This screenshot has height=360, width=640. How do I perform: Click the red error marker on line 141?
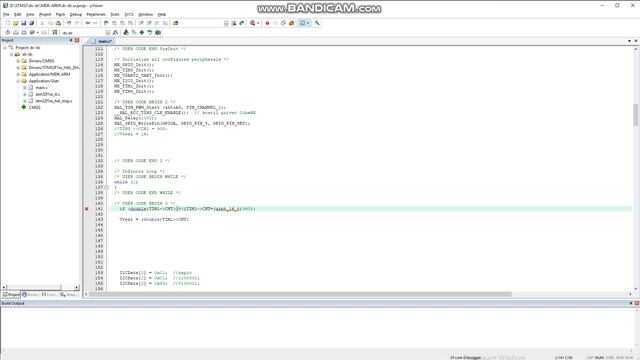87,209
